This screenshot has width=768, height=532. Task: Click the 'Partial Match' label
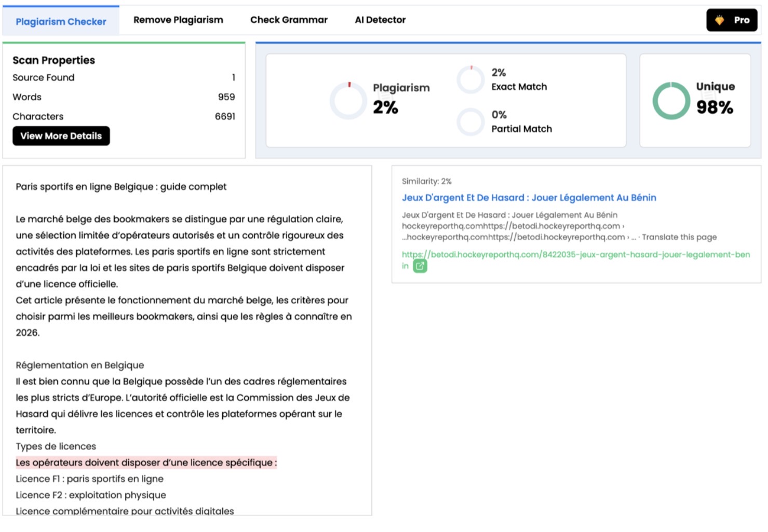[x=522, y=129]
